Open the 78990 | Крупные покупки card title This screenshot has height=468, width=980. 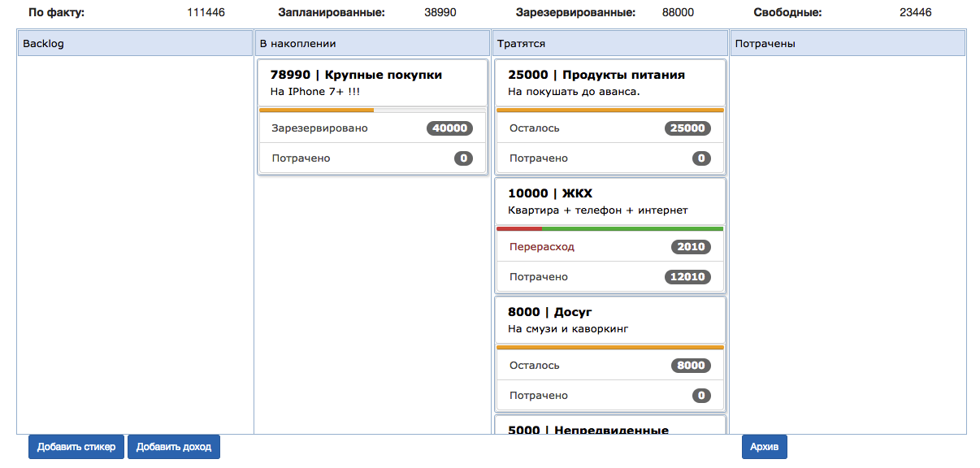tap(356, 75)
